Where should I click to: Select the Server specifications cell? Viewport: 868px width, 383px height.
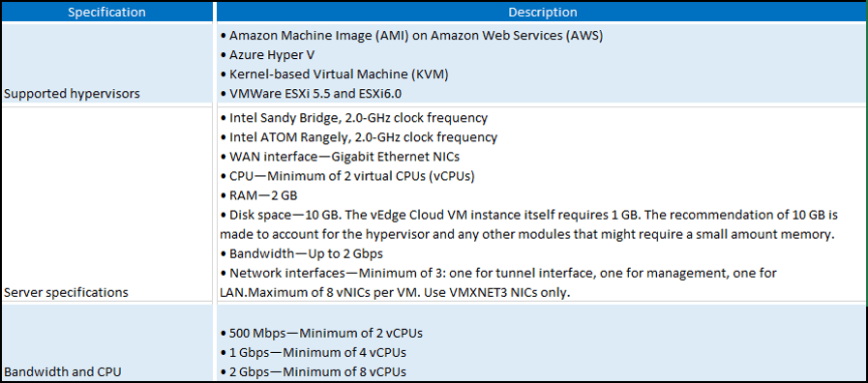(106, 204)
